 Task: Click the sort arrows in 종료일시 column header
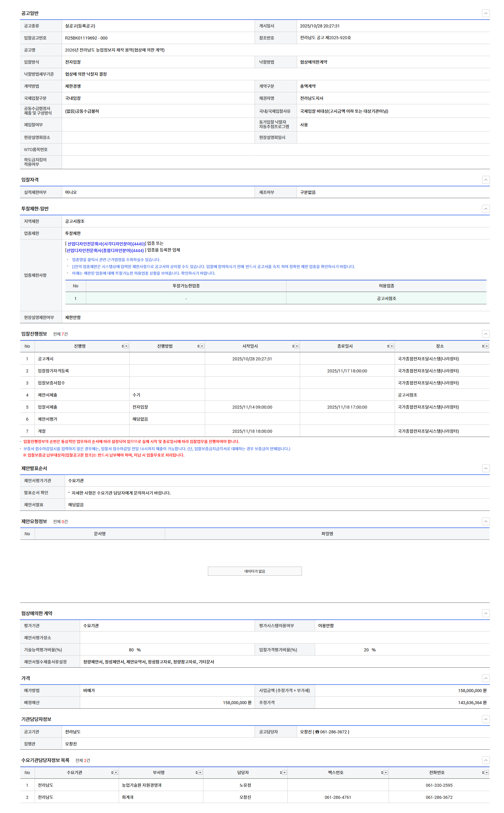tap(388, 346)
